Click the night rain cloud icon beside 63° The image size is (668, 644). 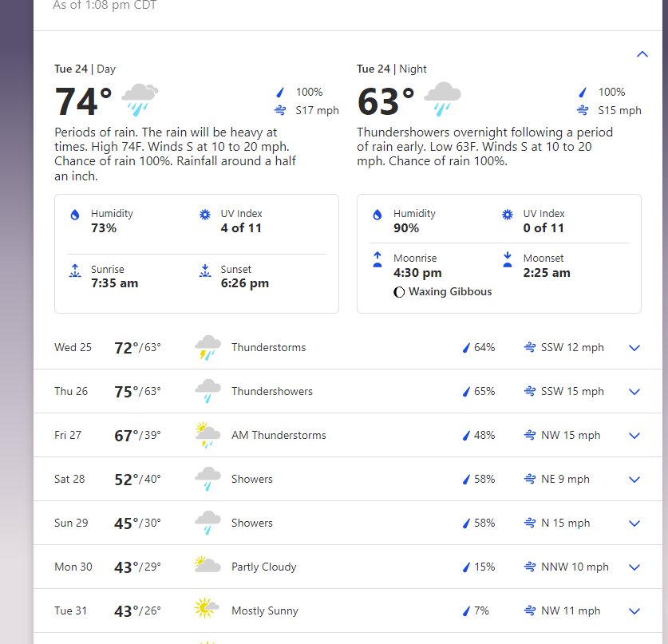[x=442, y=100]
